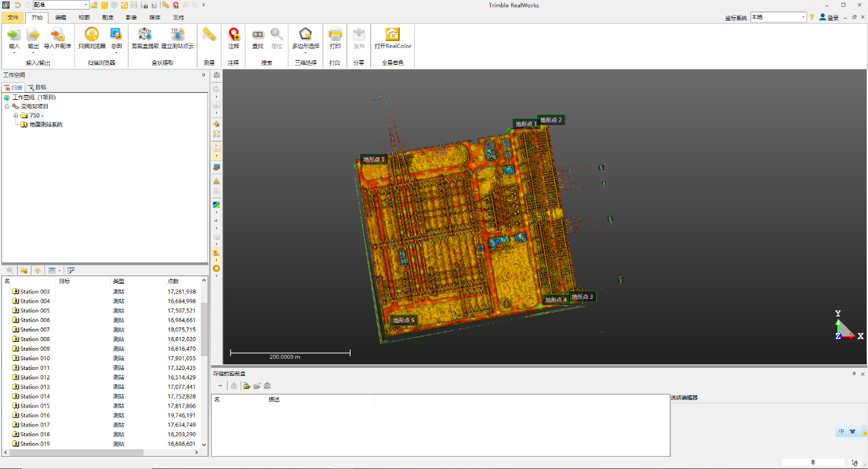
Task: Collapse the 变电站项目 project tree node
Action: click(x=6, y=107)
